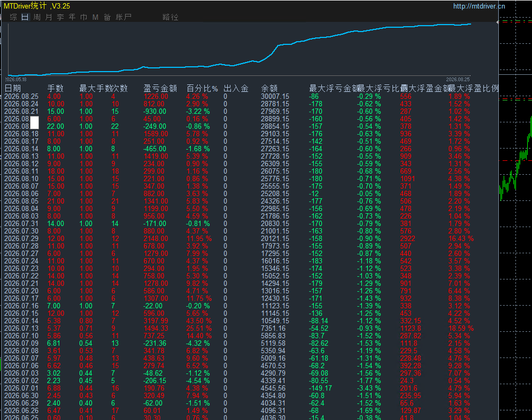Open the 备 tab

pyautogui.click(x=107, y=17)
